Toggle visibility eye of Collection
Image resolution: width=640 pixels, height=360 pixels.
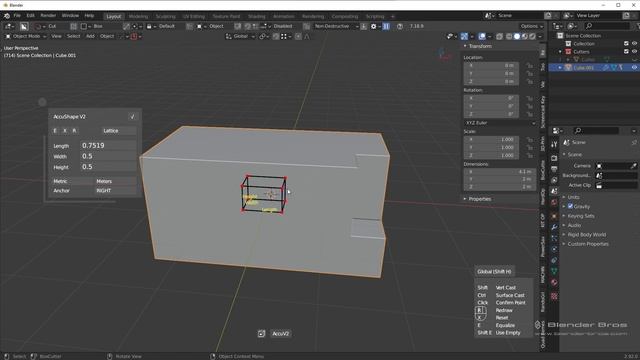tap(634, 44)
